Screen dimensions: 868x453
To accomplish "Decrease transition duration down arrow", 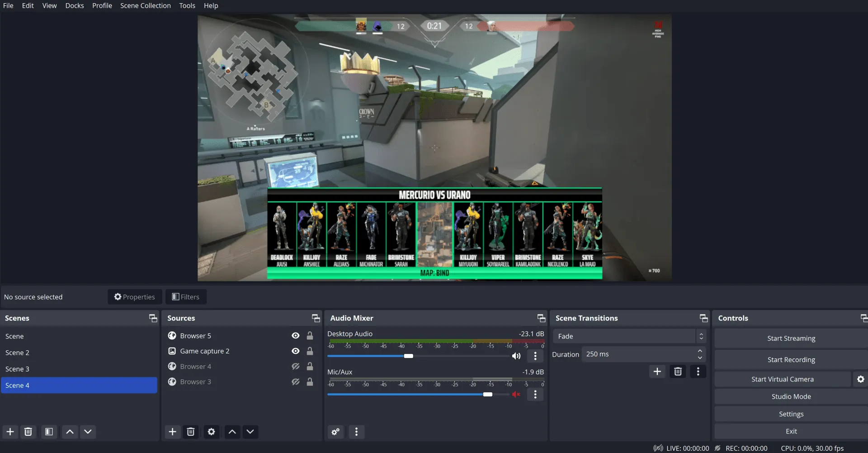I will (700, 358).
